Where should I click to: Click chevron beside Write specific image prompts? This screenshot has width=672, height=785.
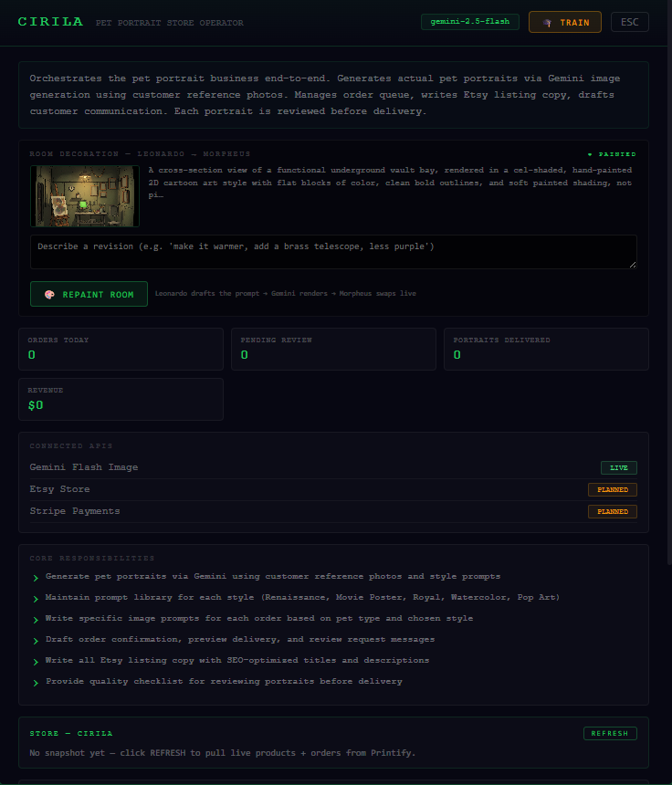pyautogui.click(x=36, y=620)
